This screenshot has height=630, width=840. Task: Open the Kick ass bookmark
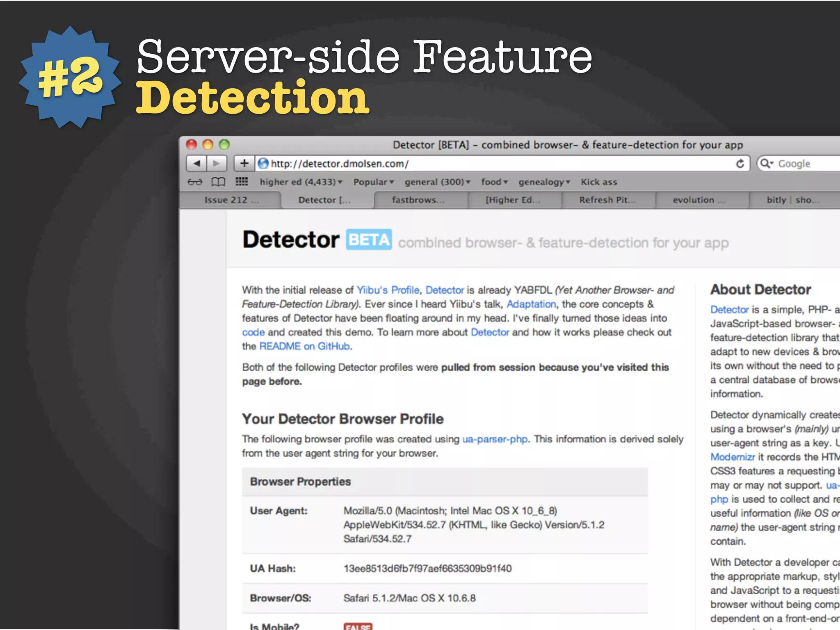coord(599,182)
